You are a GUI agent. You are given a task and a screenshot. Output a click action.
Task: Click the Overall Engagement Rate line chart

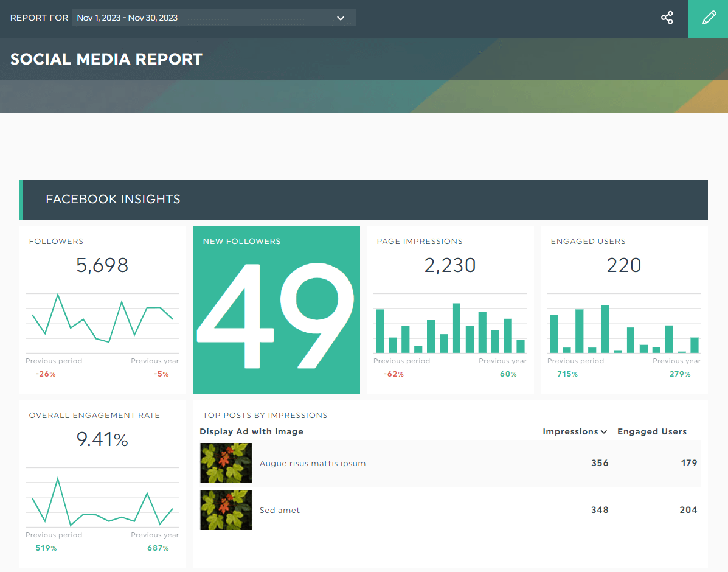pyautogui.click(x=102, y=499)
